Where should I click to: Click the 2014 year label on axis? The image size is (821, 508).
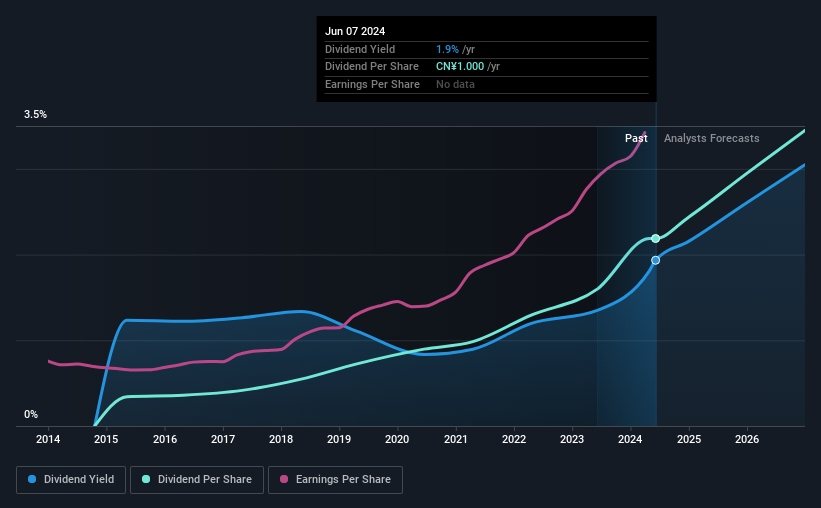[x=48, y=439]
